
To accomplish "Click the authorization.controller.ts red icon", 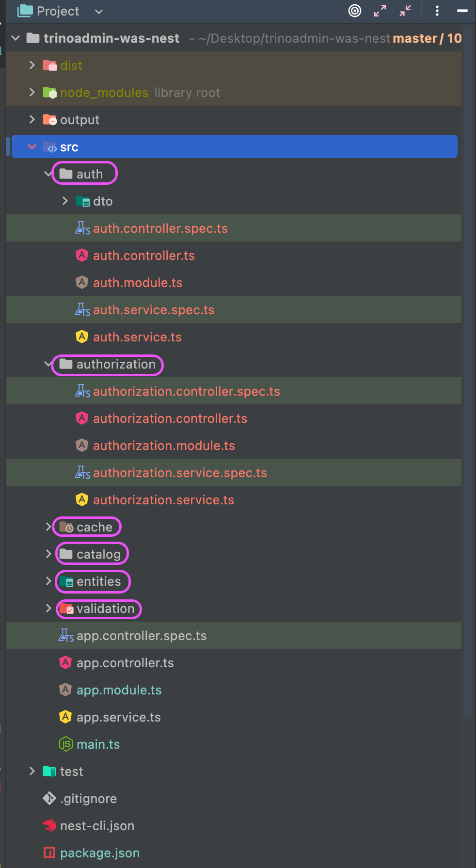I will 82,418.
